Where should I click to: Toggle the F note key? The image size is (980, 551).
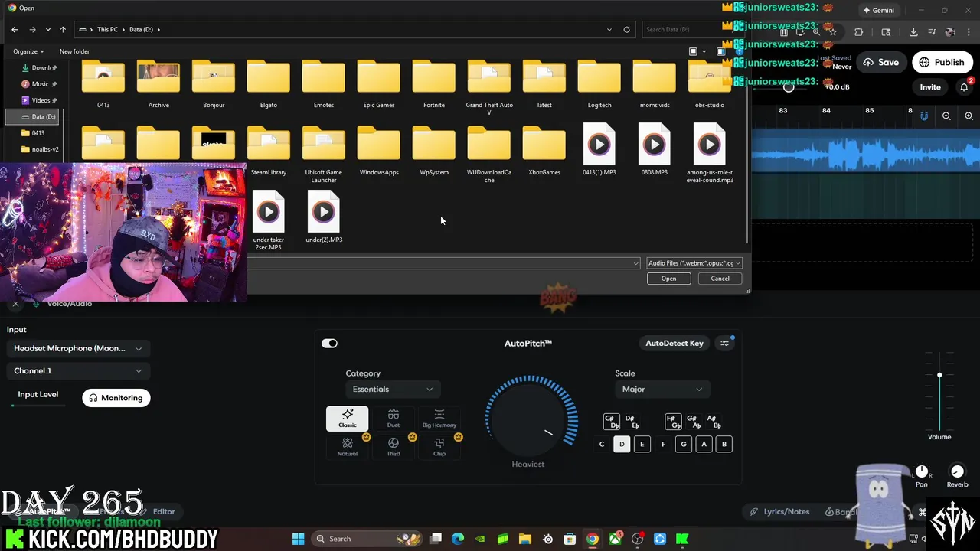point(663,444)
